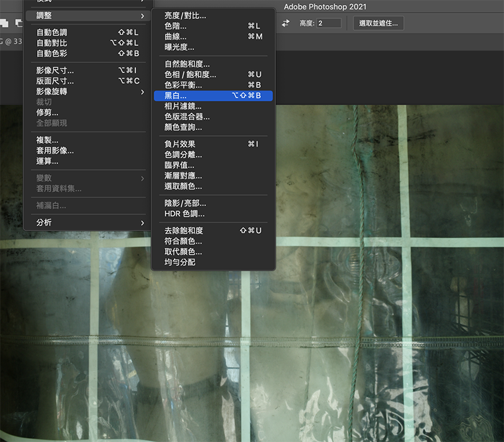The height and width of the screenshot is (442, 504).
Task: Click the 高度 height input field
Action: [x=328, y=23]
